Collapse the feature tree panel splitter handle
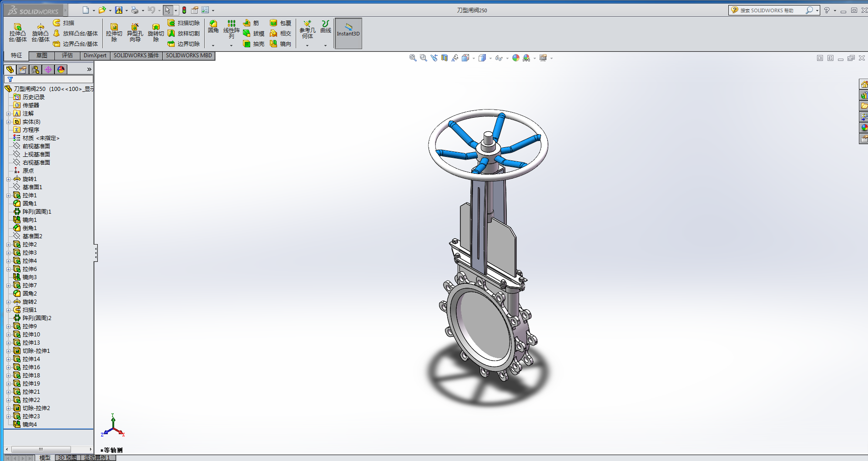Viewport: 868px width, 461px height. tap(96, 253)
